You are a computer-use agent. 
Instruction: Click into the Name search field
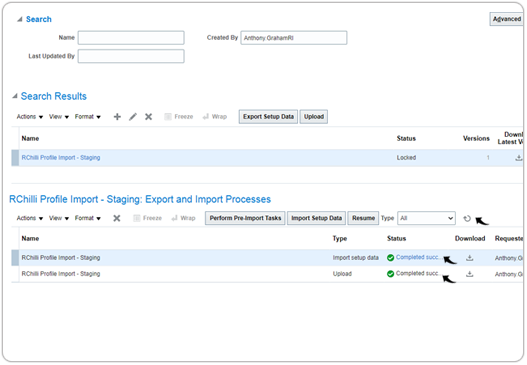click(x=131, y=38)
